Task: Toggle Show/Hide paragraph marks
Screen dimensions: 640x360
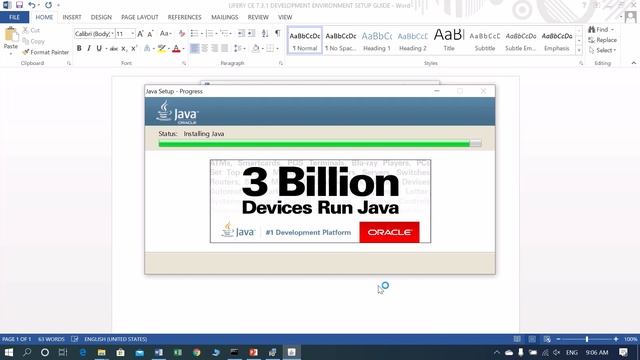Action: click(278, 33)
